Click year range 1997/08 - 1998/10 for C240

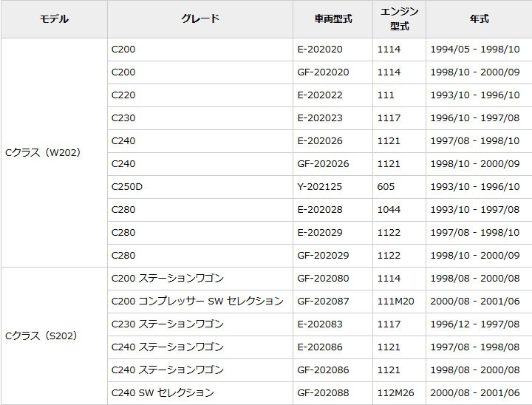tap(475, 141)
